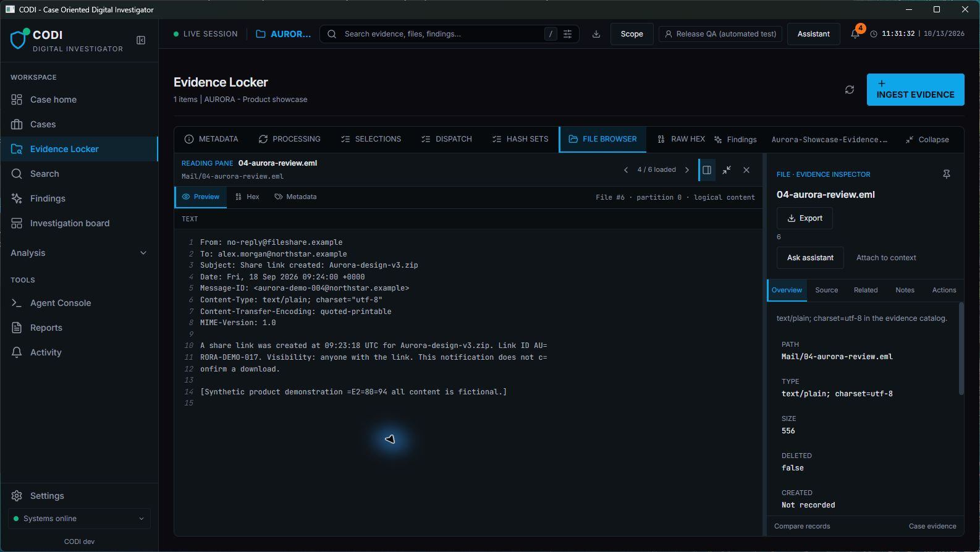This screenshot has width=980, height=552.
Task: Open Case home in the workspace sidebar
Action: click(79, 100)
